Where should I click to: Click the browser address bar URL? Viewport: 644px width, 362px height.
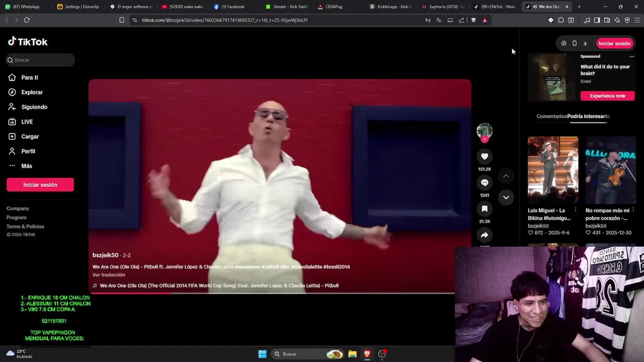pyautogui.click(x=225, y=20)
